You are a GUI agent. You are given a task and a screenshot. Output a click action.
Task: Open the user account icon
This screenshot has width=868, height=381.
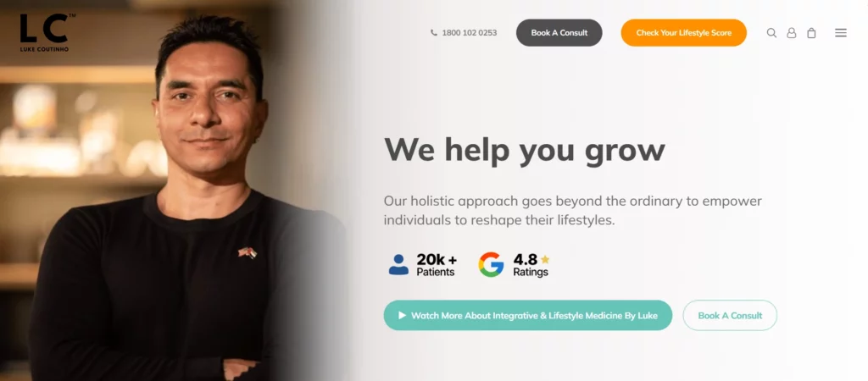tap(792, 33)
